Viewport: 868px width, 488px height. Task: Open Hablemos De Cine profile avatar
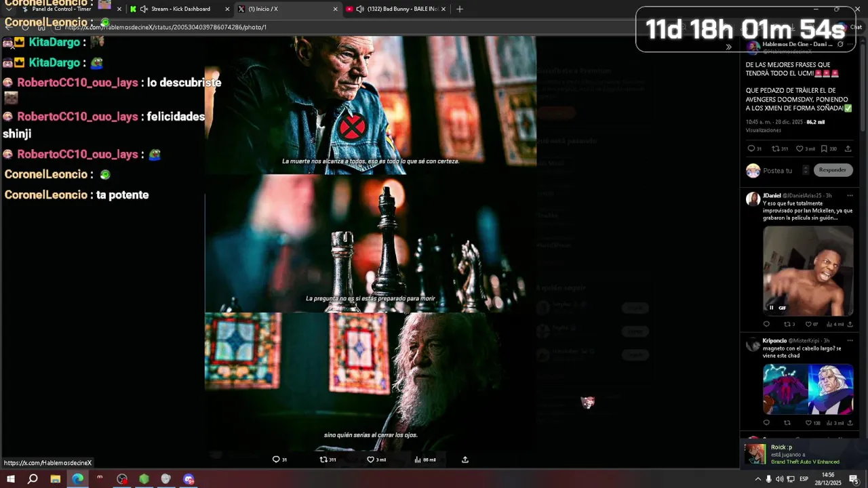click(753, 47)
